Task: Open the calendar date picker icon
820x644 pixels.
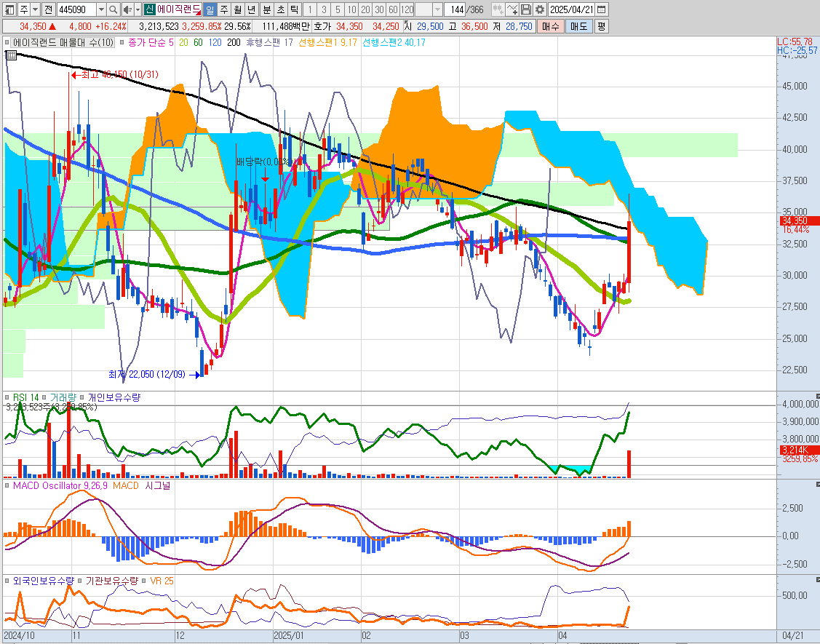Action: pos(602,9)
